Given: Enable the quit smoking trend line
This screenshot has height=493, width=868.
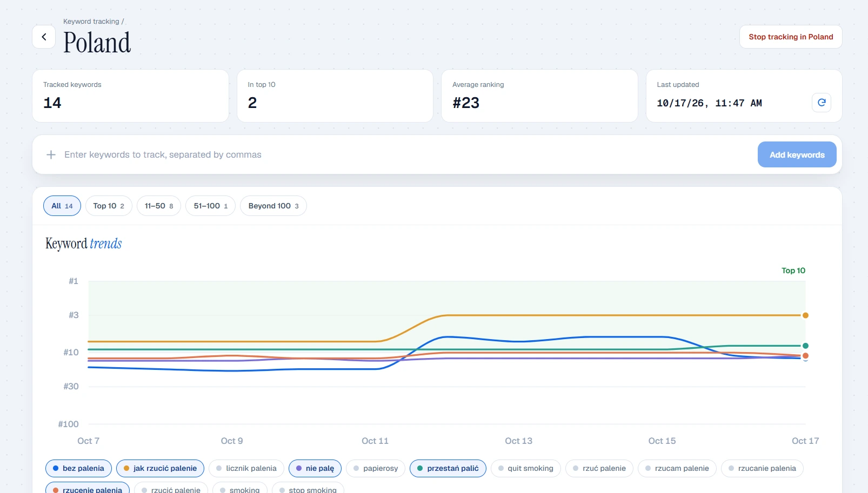Looking at the screenshot, I should pos(526,468).
